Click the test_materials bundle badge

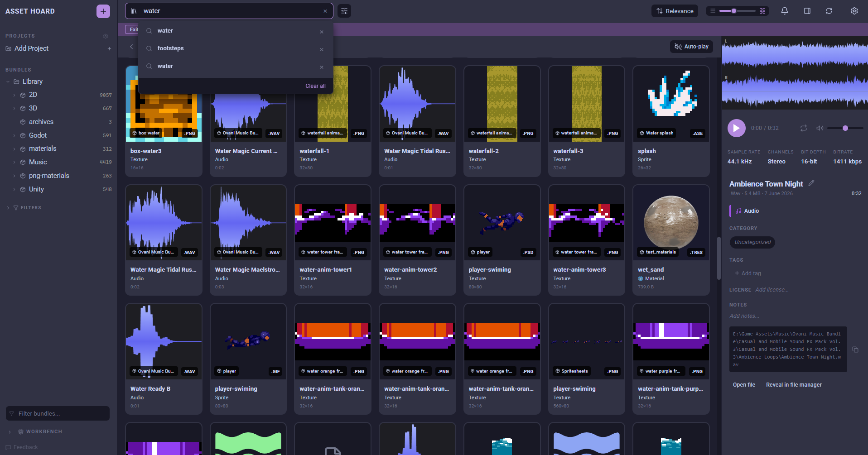click(658, 252)
